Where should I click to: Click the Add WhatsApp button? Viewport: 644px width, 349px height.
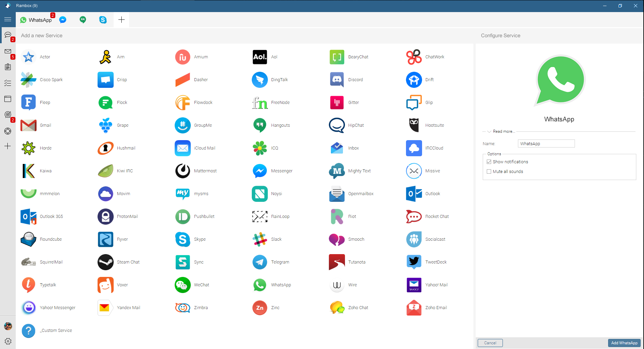pyautogui.click(x=624, y=343)
